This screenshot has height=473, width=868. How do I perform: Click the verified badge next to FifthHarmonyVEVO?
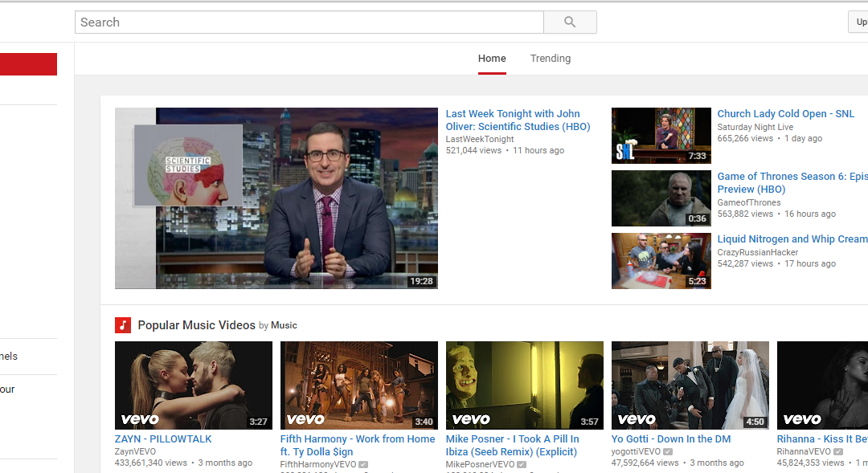tap(363, 465)
